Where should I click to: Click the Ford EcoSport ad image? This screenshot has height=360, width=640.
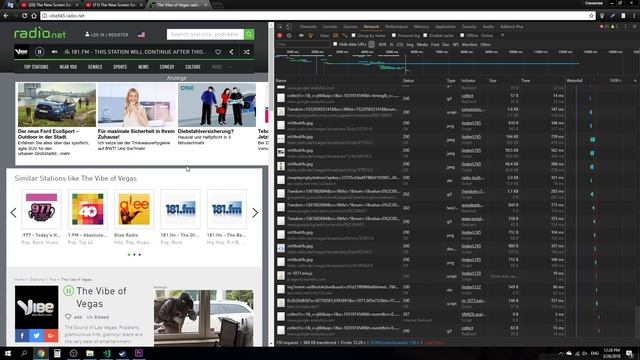coord(57,105)
